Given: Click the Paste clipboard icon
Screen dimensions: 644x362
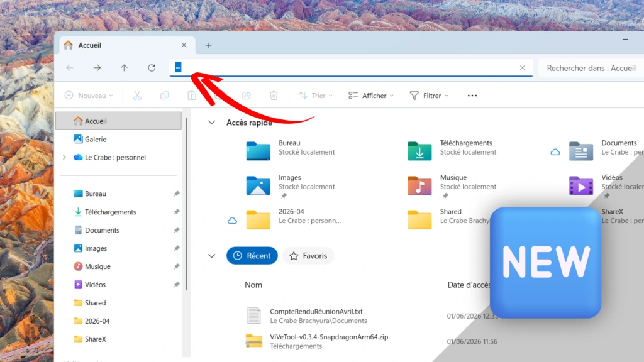Looking at the screenshot, I should [x=192, y=96].
